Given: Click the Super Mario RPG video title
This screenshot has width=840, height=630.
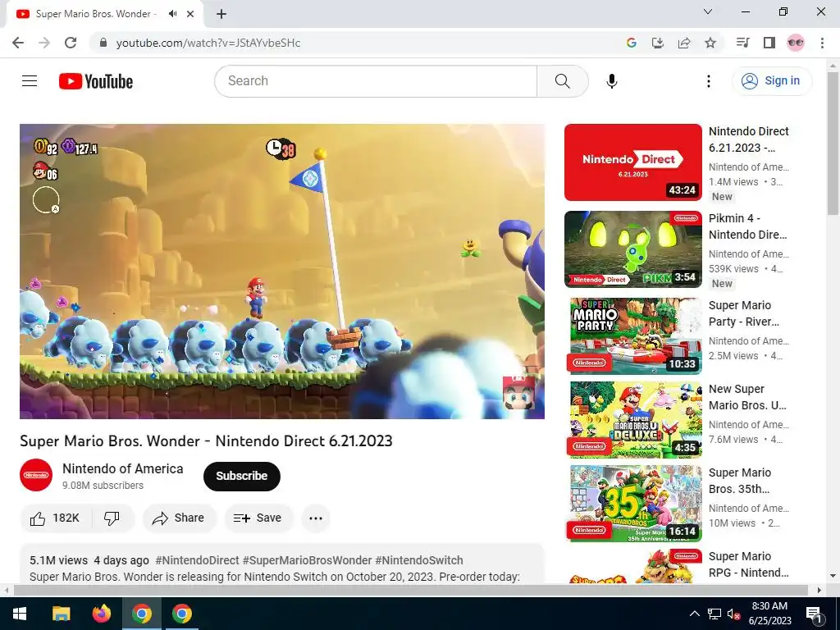Looking at the screenshot, I should (748, 564).
